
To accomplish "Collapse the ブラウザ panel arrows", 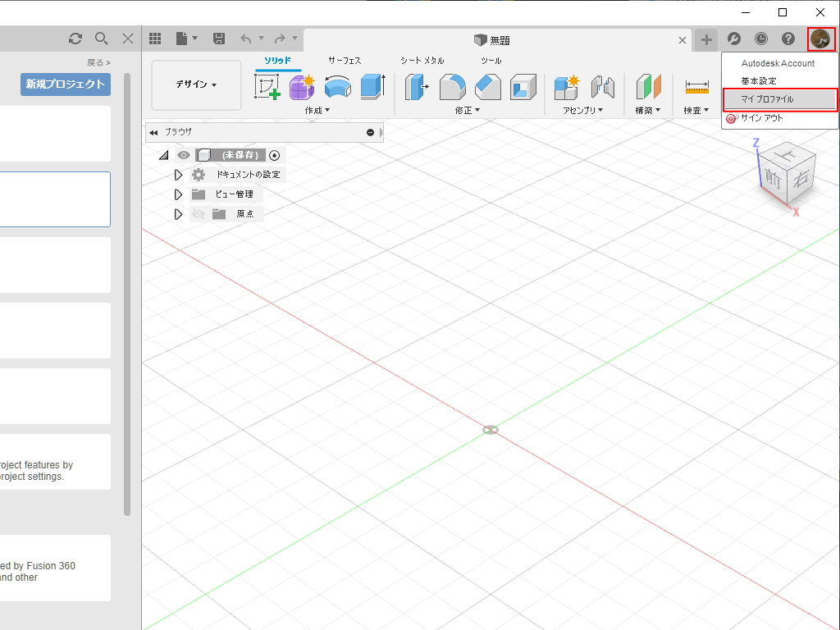I will (x=153, y=132).
